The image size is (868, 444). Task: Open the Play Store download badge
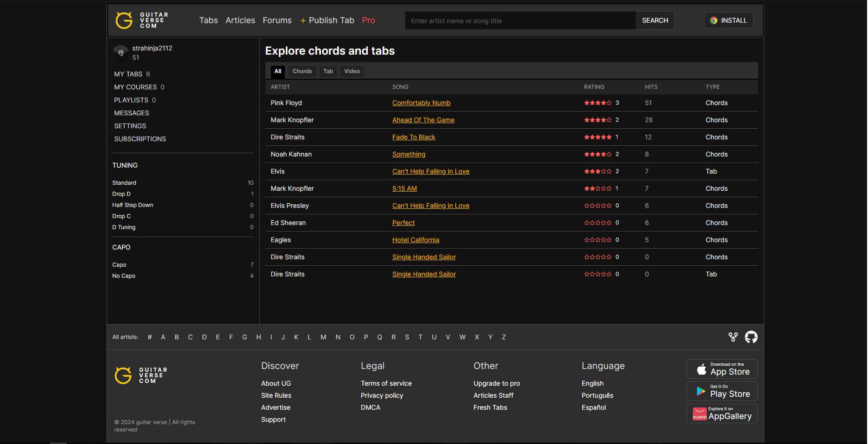722,391
